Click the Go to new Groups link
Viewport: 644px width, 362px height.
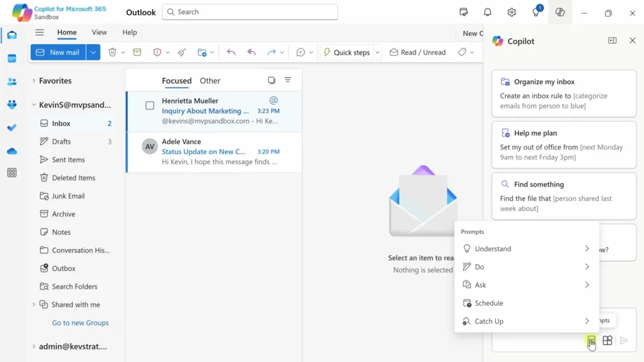pyautogui.click(x=80, y=323)
